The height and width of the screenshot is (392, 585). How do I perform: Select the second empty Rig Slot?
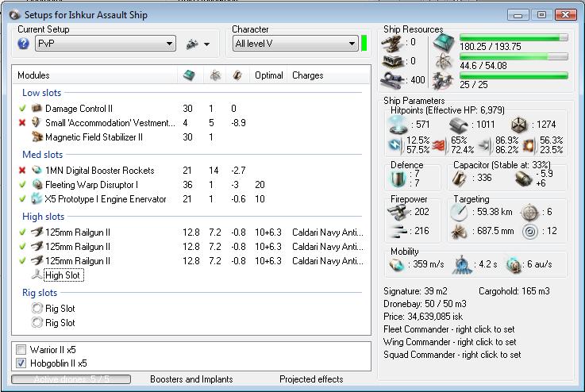[x=60, y=323]
